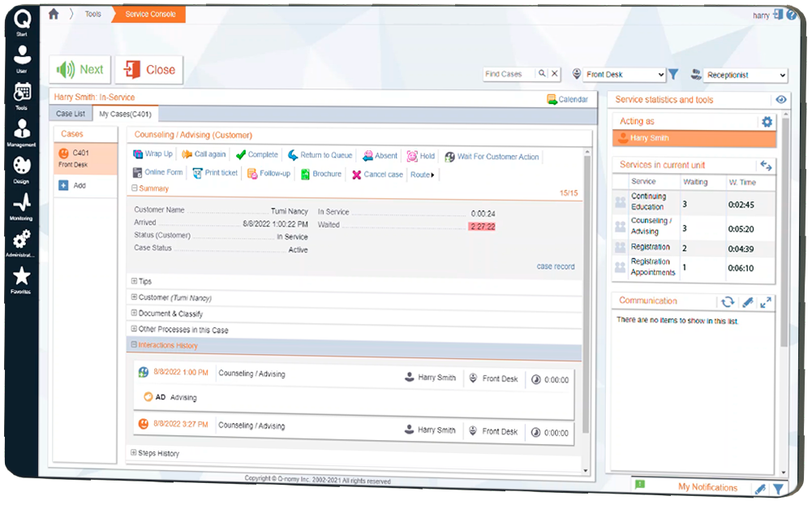Image resolution: width=812 pixels, height=505 pixels.
Task: Open the help question mark icon
Action: [792, 15]
